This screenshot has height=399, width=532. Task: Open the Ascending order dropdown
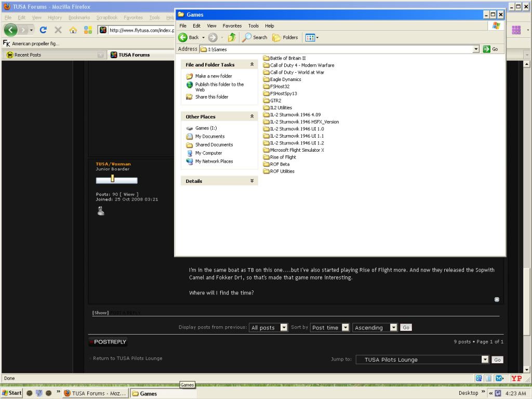pyautogui.click(x=375, y=327)
